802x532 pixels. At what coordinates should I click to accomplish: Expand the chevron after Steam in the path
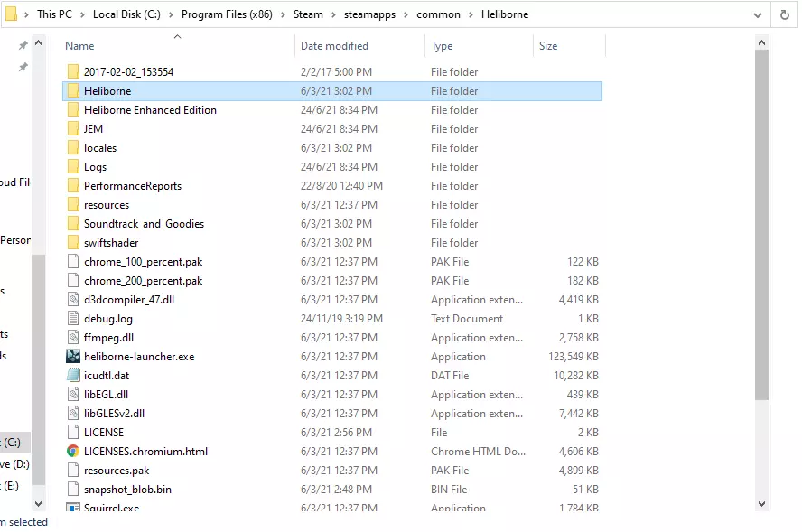[x=333, y=14]
